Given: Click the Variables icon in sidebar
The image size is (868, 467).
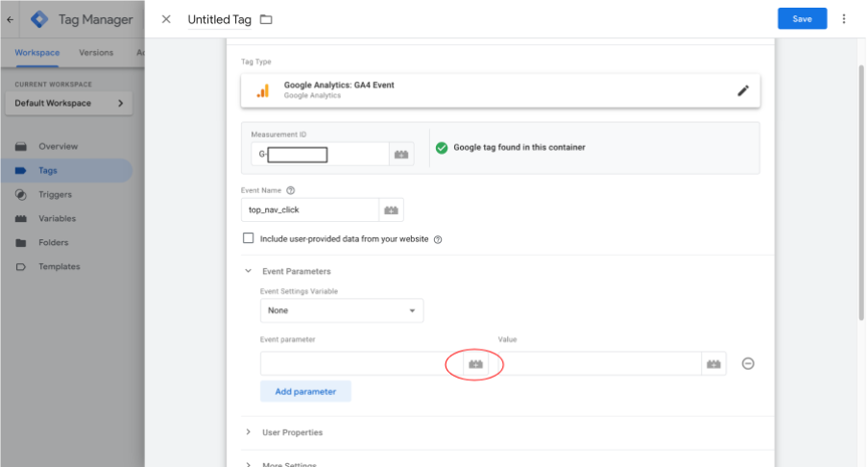Looking at the screenshot, I should tap(21, 219).
